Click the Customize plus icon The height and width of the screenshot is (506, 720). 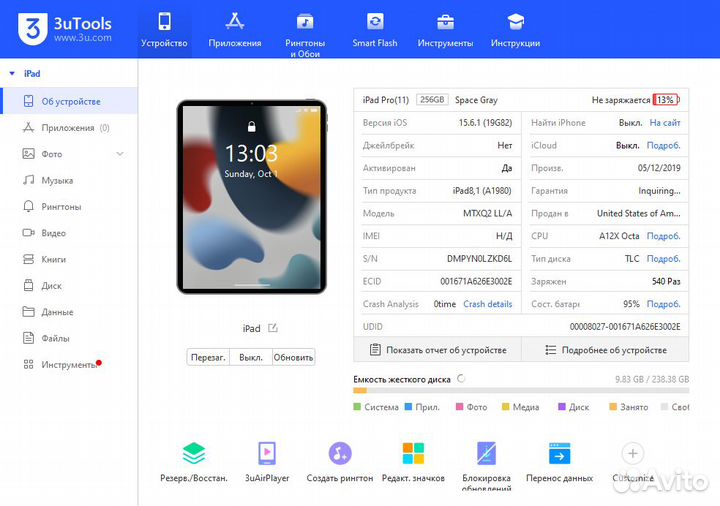pos(633,454)
